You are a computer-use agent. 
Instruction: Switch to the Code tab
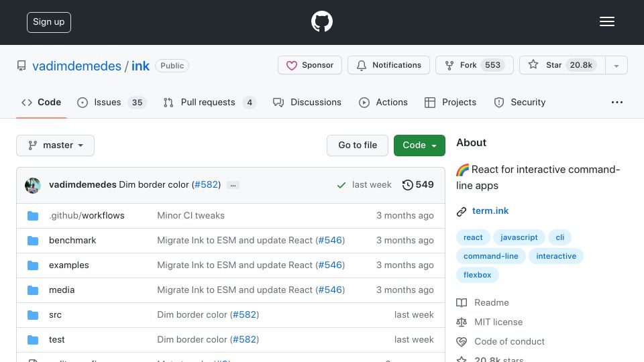[x=41, y=102]
